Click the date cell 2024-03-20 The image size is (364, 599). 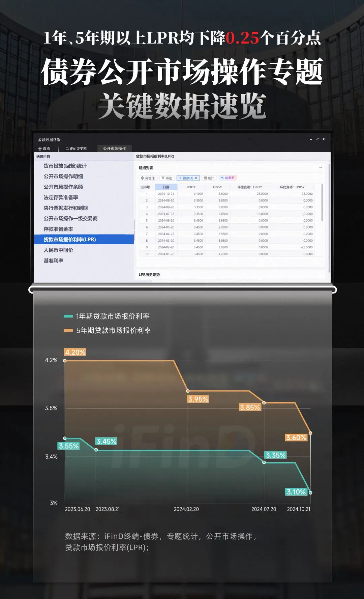[166, 241]
